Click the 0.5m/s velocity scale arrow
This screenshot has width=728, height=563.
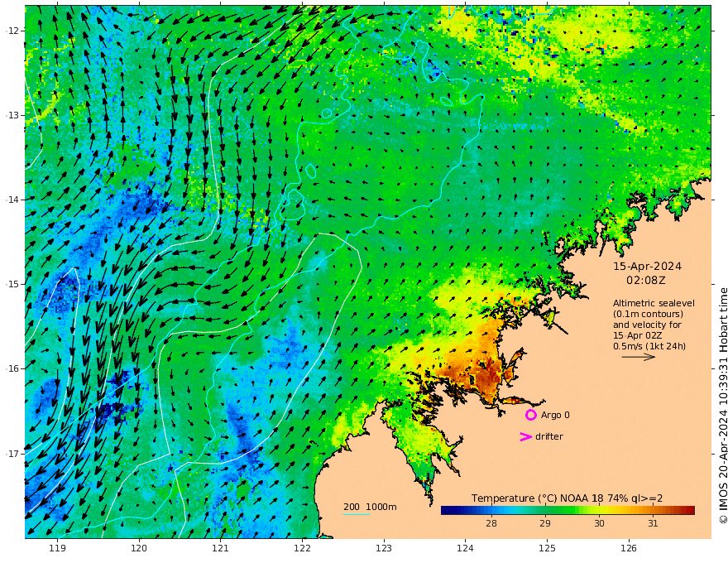coord(639,357)
